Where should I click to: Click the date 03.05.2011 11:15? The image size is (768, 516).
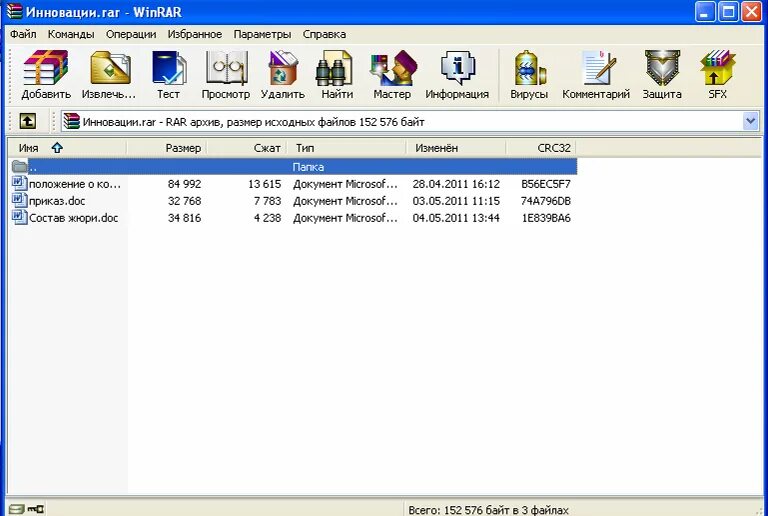point(456,201)
